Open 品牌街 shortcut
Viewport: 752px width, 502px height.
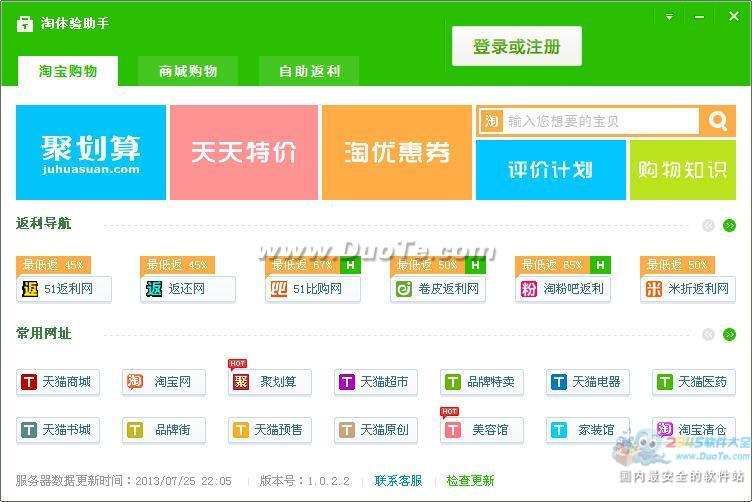164,430
